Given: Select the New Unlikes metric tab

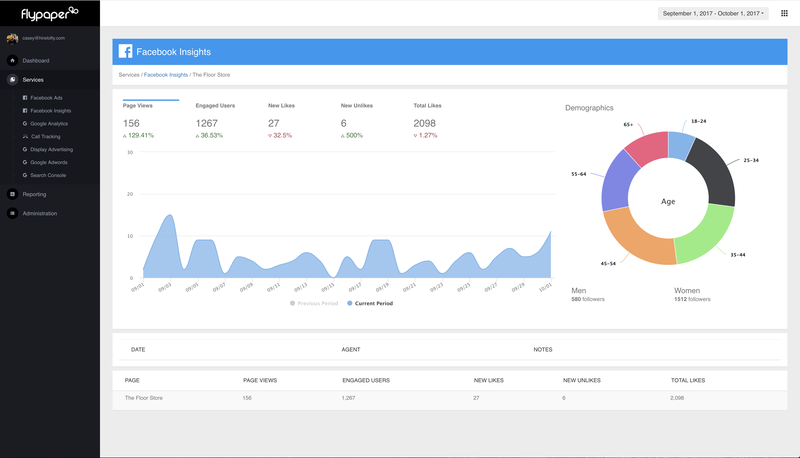Looking at the screenshot, I should [357, 120].
